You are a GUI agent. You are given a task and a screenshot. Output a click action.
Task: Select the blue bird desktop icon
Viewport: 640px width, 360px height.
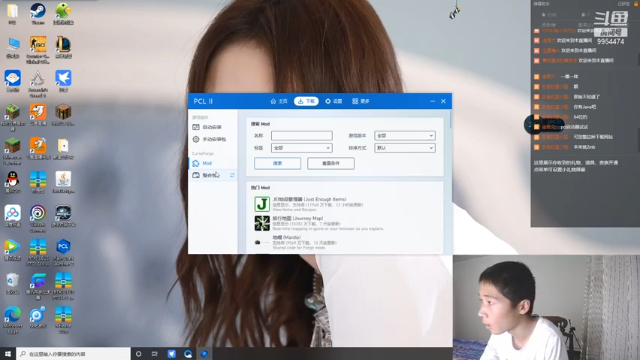pyautogui.click(x=63, y=81)
